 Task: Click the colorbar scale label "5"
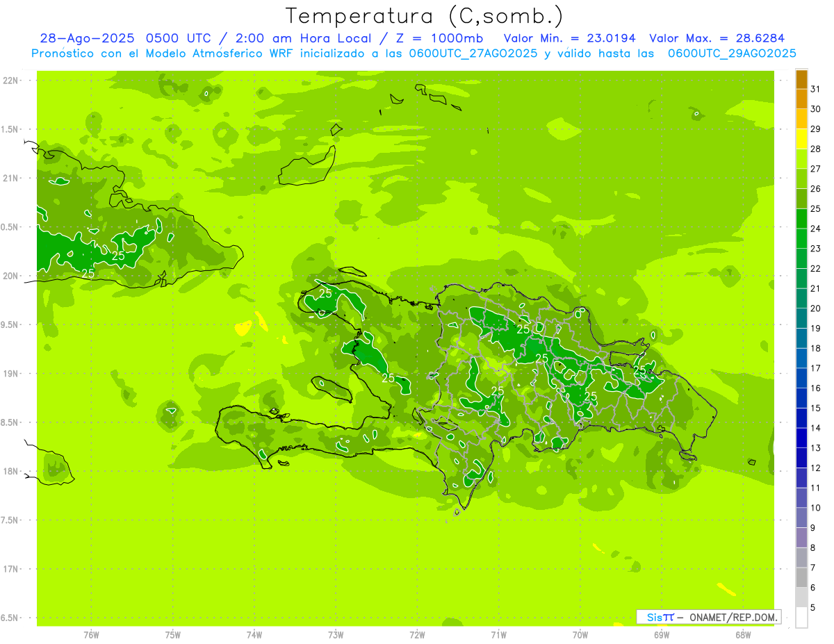click(813, 608)
